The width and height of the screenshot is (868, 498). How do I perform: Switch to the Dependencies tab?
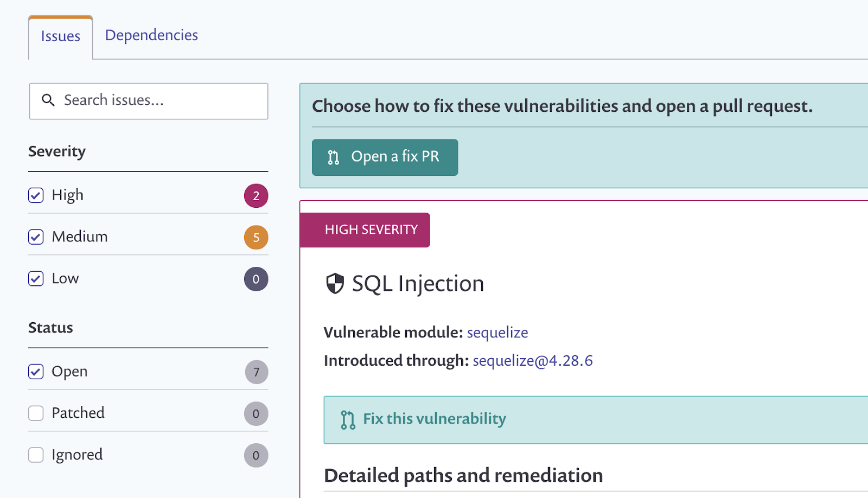click(151, 35)
